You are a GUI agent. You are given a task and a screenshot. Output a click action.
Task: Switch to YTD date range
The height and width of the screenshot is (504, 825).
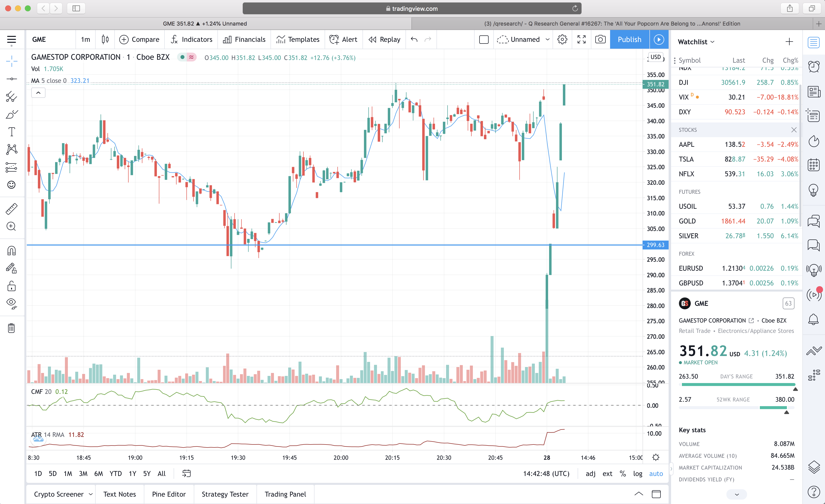pos(116,474)
